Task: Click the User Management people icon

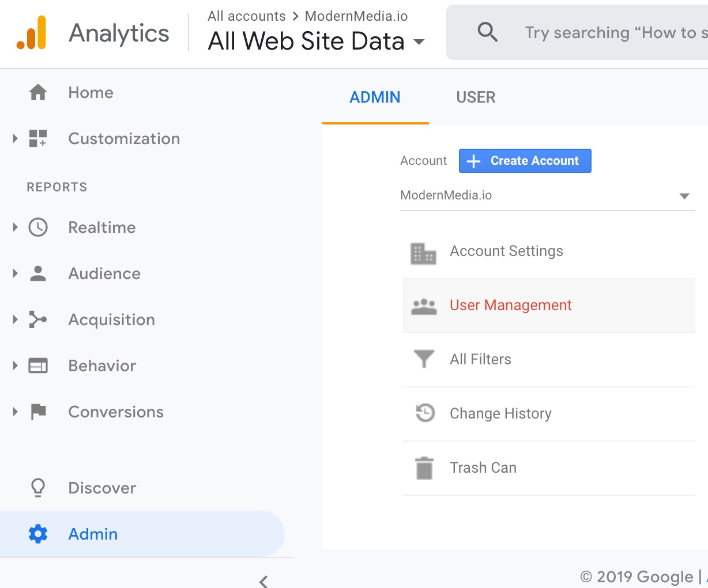Action: 424,306
